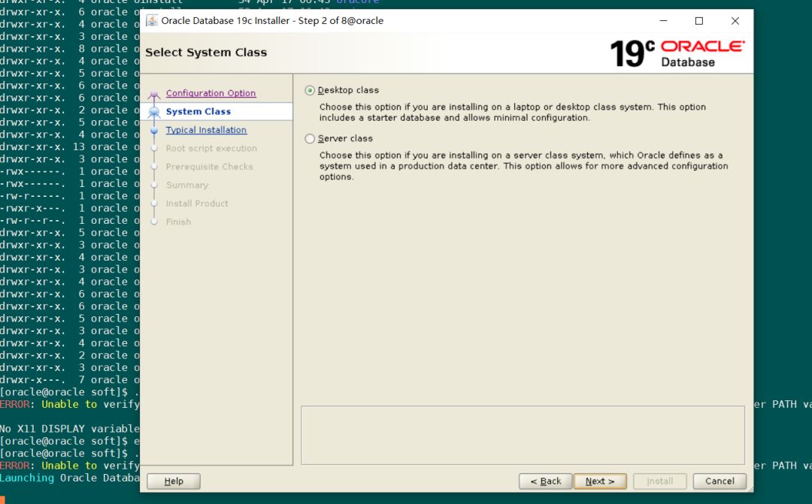
Task: Click the Prerequisite Checks step
Action: 209,167
